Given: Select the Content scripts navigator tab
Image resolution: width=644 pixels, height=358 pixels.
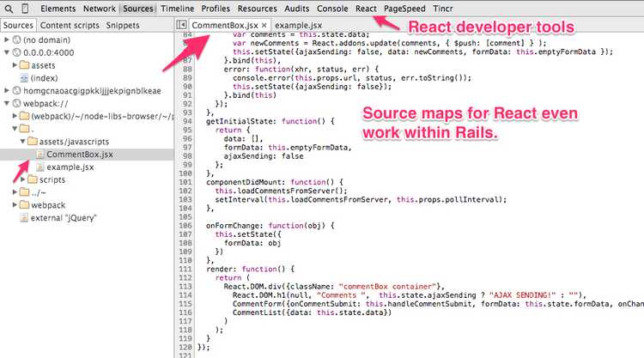Looking at the screenshot, I should point(69,26).
